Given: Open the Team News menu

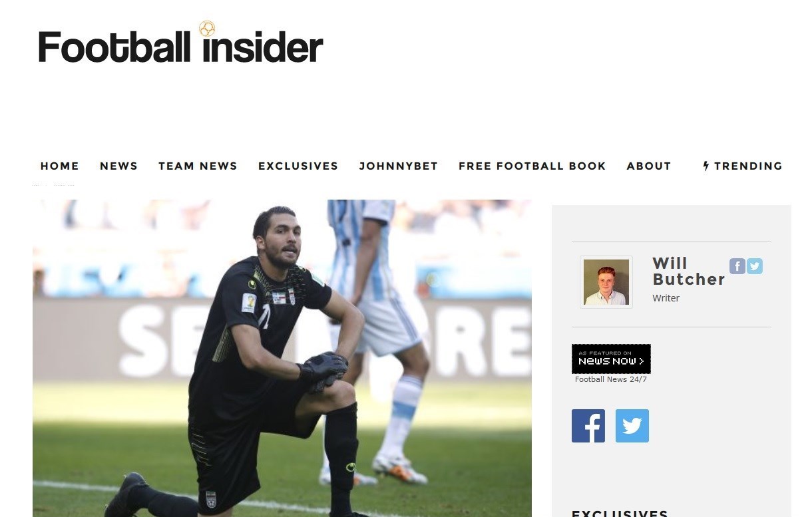Looking at the screenshot, I should 198,166.
